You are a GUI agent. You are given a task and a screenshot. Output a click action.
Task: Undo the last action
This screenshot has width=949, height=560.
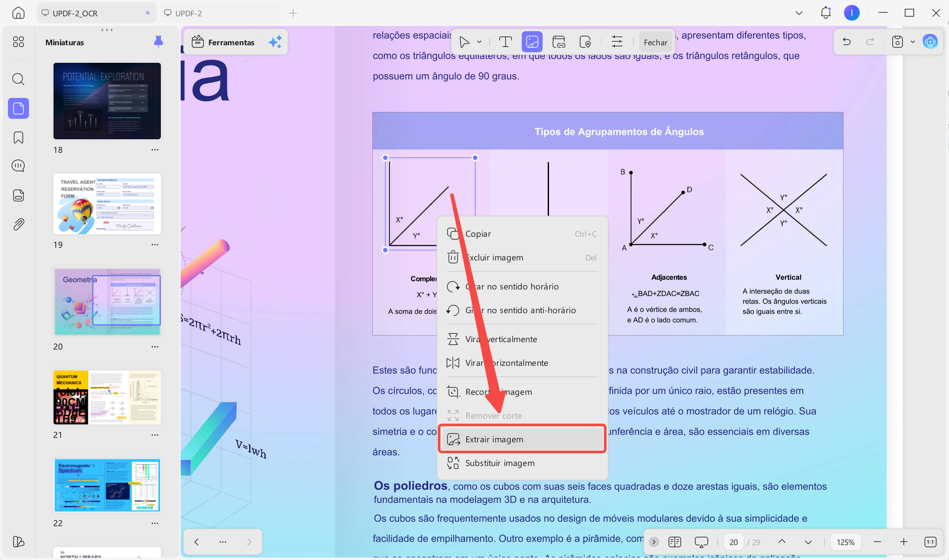point(847,42)
